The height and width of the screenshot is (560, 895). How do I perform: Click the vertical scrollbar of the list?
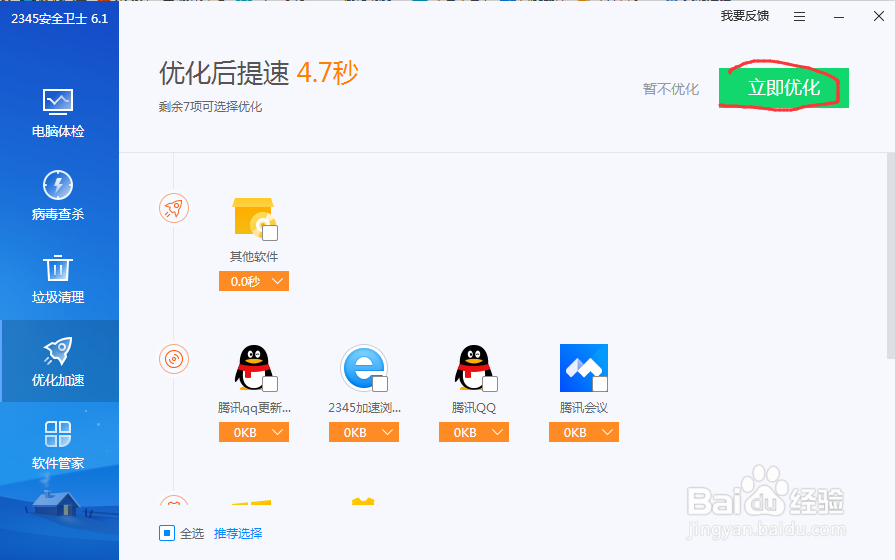tap(890, 256)
